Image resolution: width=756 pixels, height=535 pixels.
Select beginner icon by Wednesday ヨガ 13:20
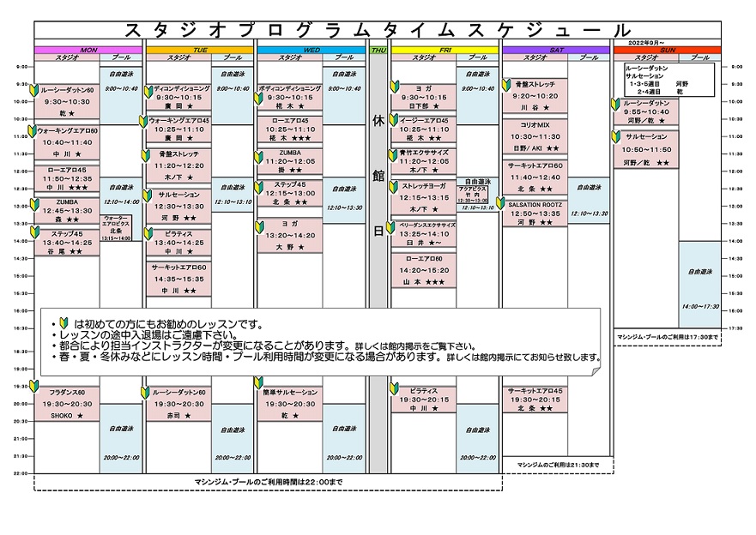pyautogui.click(x=259, y=226)
